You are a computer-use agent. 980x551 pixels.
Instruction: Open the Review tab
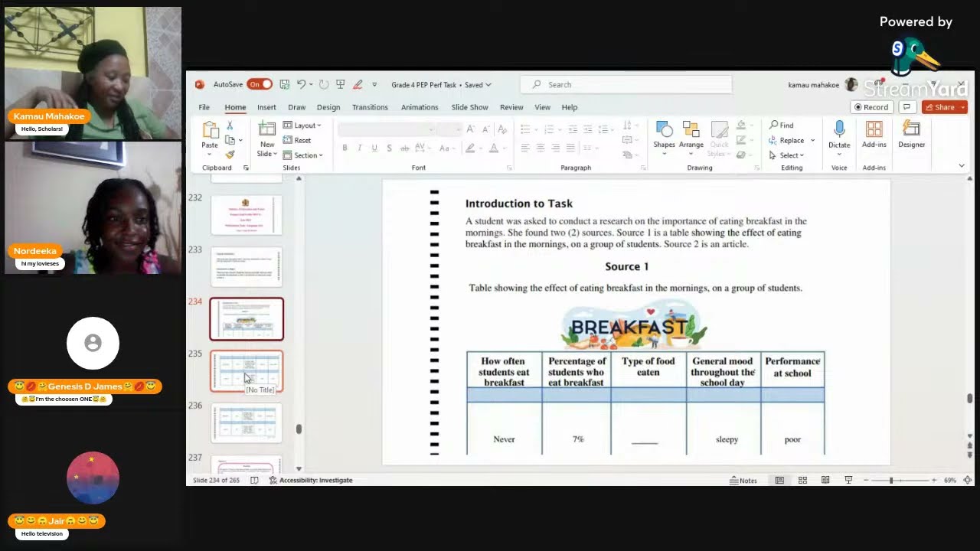pos(511,107)
